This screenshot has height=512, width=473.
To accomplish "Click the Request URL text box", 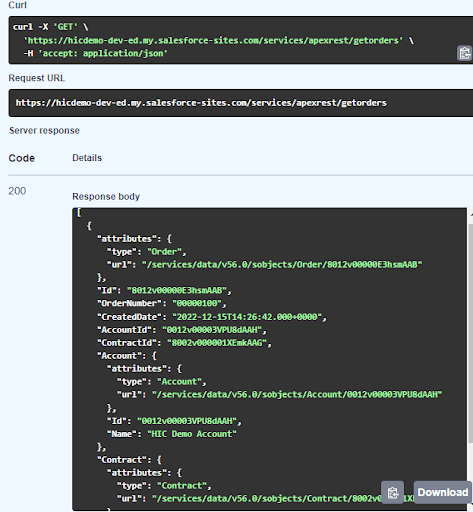I will tap(241, 103).
